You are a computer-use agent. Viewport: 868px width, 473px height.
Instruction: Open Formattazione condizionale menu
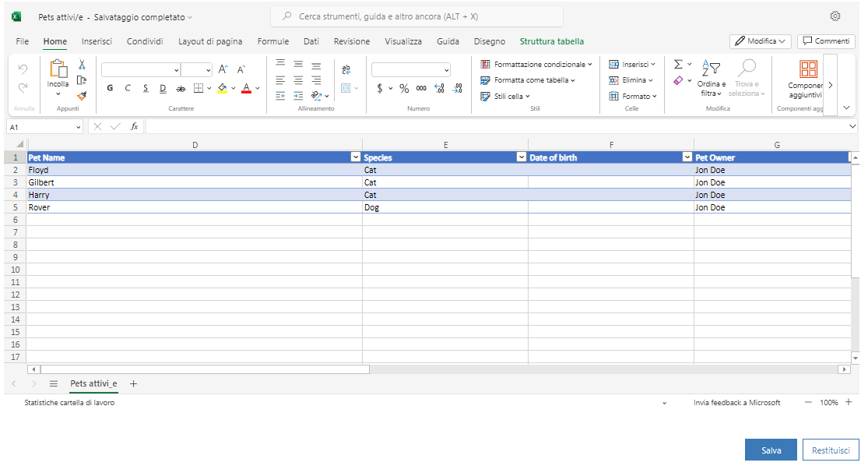tap(536, 64)
